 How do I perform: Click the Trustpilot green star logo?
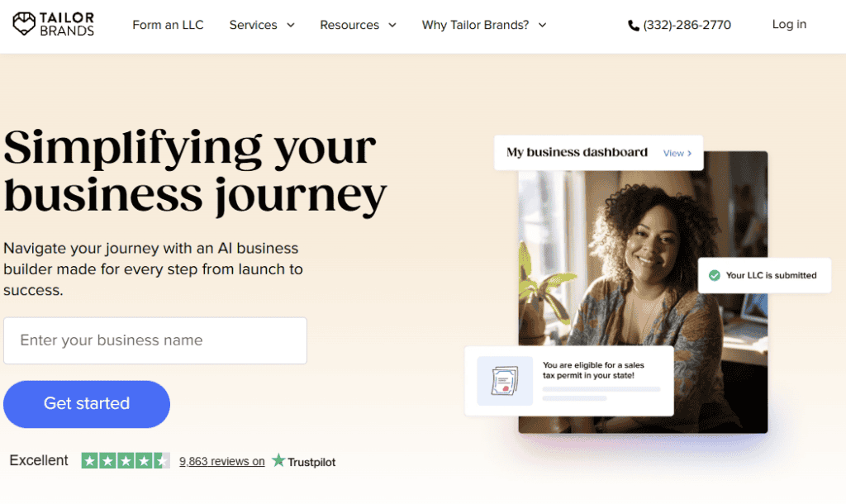click(279, 460)
